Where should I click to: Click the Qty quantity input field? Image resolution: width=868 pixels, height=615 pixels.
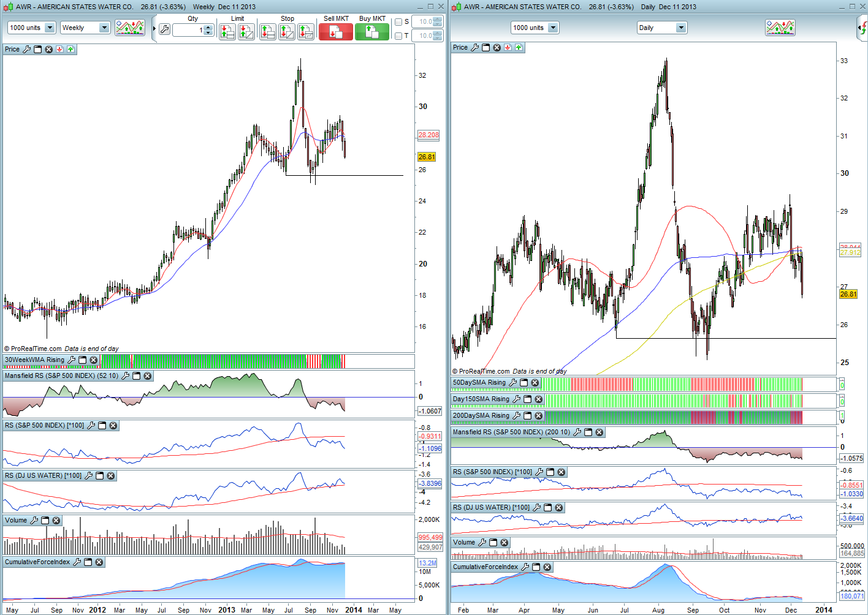pos(188,30)
